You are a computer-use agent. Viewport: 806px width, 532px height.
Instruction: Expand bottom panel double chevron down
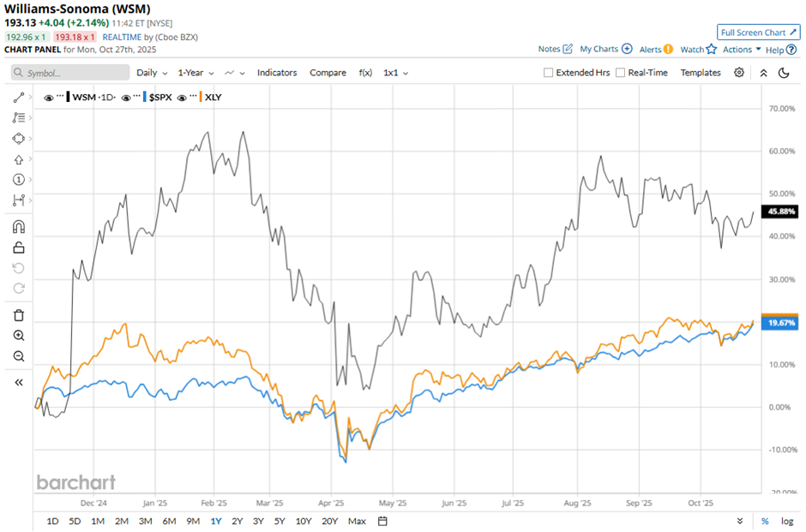(x=740, y=521)
